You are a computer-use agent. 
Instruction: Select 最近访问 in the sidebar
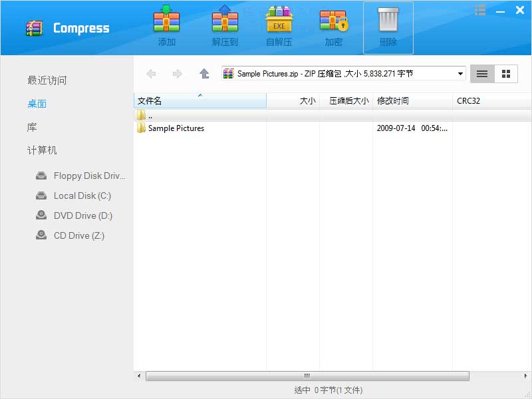point(47,80)
